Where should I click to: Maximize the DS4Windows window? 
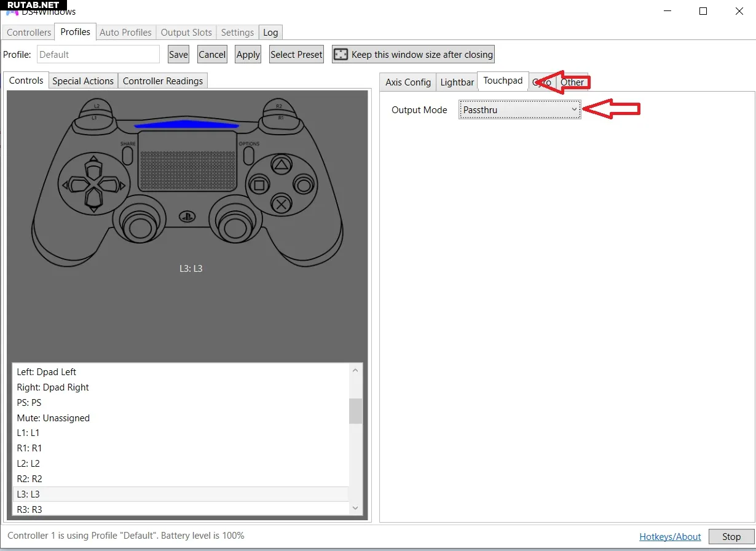pyautogui.click(x=704, y=11)
